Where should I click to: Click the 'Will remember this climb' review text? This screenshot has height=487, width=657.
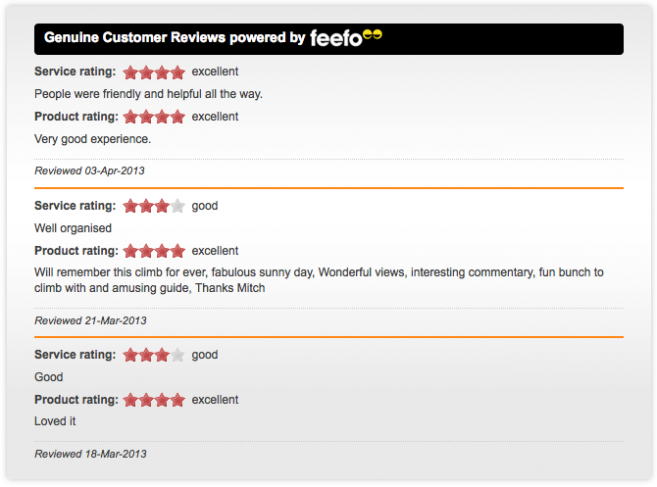click(319, 280)
